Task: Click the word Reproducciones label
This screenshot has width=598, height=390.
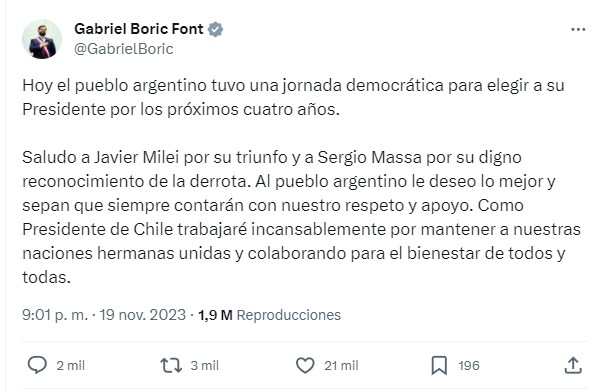Action: (289, 315)
